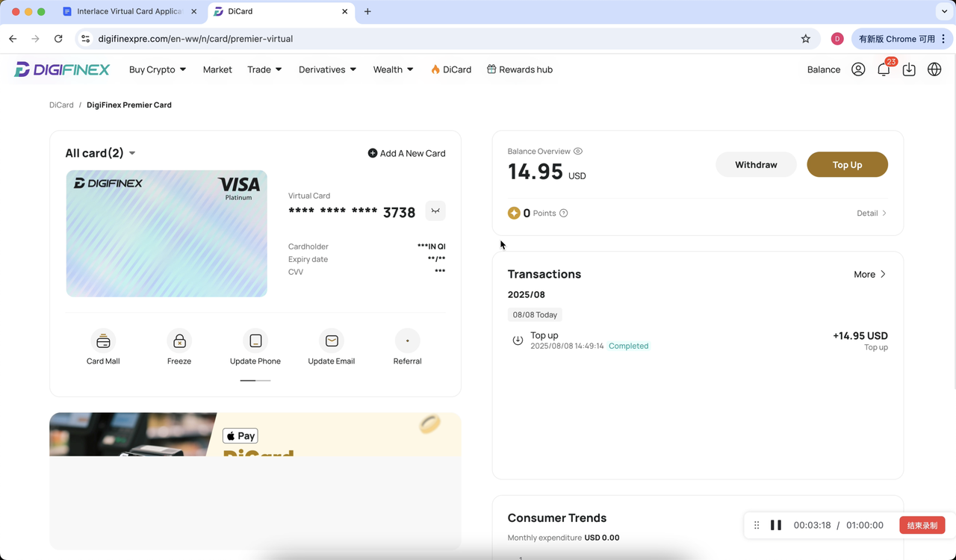Open notifications via the bell icon

(x=884, y=69)
